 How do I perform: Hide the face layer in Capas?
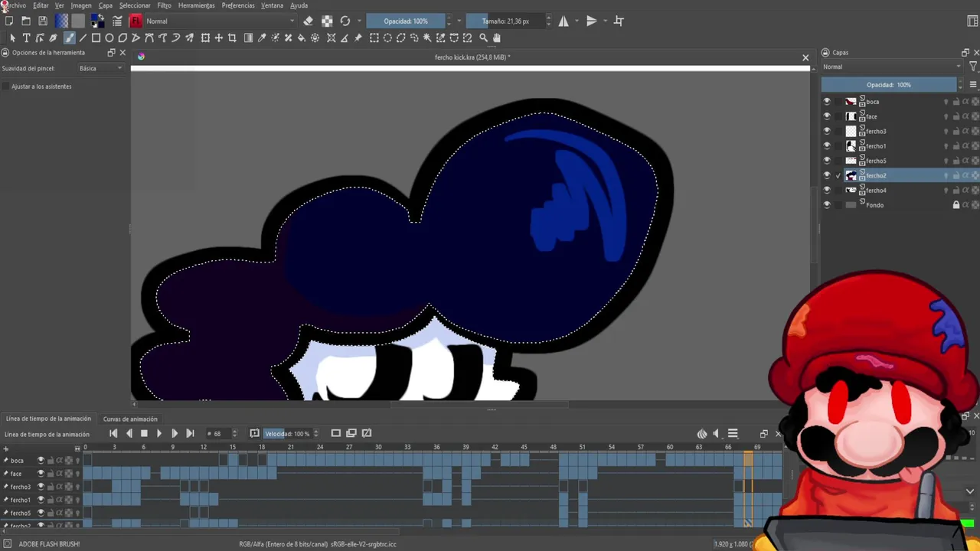[x=826, y=116]
